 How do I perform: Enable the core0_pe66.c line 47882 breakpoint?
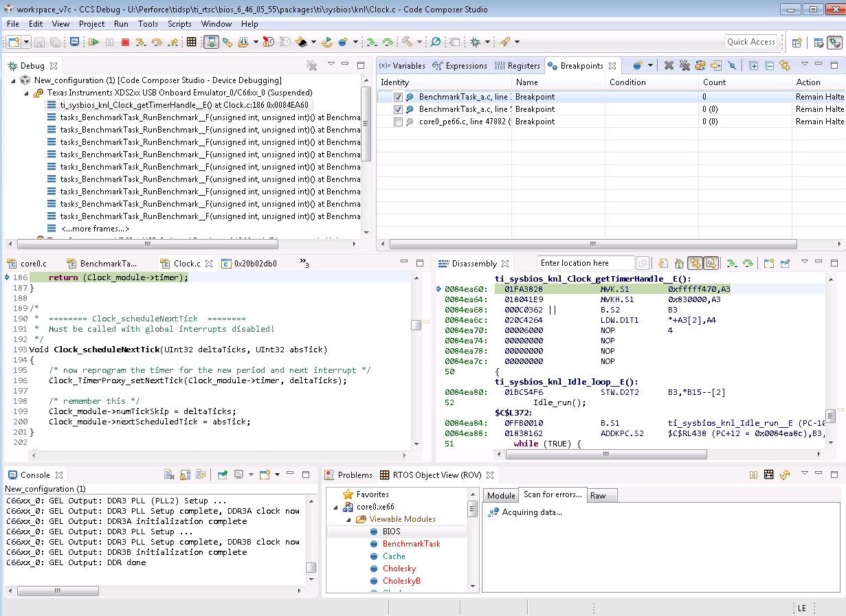[x=398, y=122]
